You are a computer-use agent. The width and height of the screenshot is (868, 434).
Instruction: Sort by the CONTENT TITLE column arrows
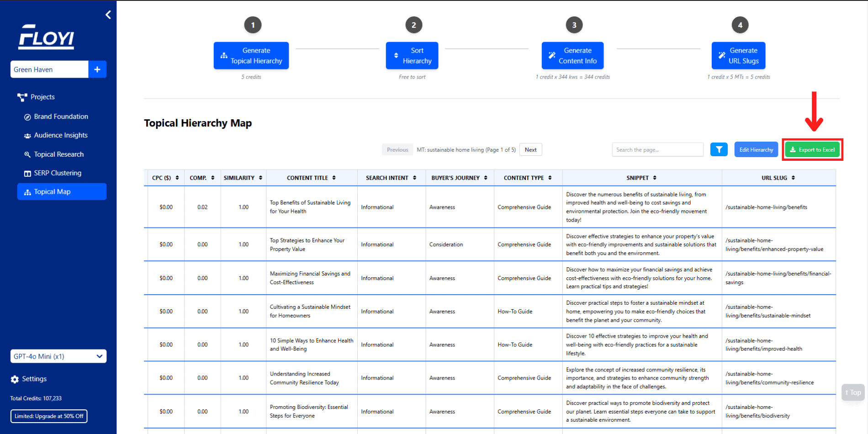click(334, 178)
